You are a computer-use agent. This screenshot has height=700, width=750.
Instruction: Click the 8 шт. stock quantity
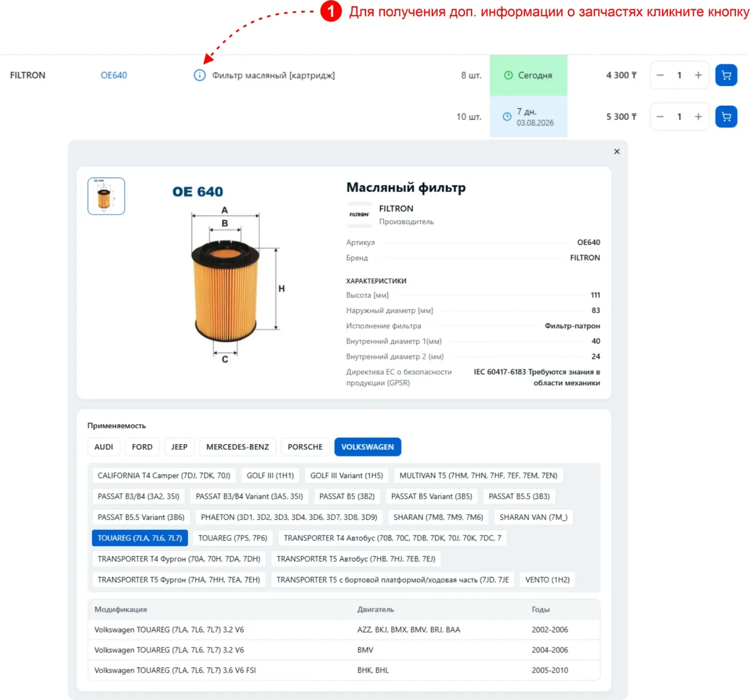tap(471, 75)
